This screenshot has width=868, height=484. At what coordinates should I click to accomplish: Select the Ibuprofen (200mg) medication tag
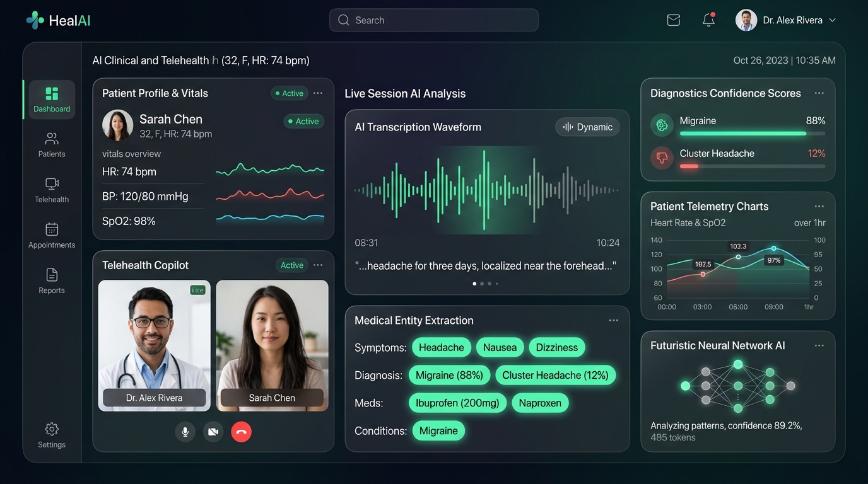[x=458, y=403]
